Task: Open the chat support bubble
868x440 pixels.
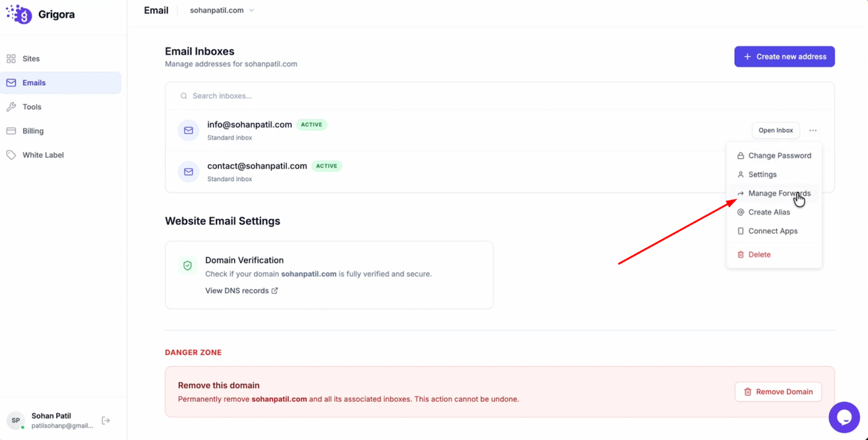Action: pyautogui.click(x=844, y=417)
